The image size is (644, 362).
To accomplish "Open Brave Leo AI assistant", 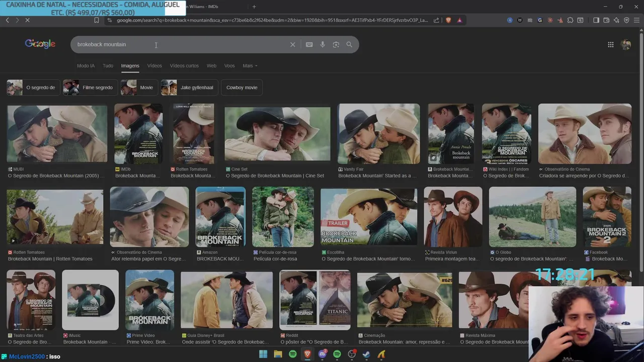I will coord(616,20).
